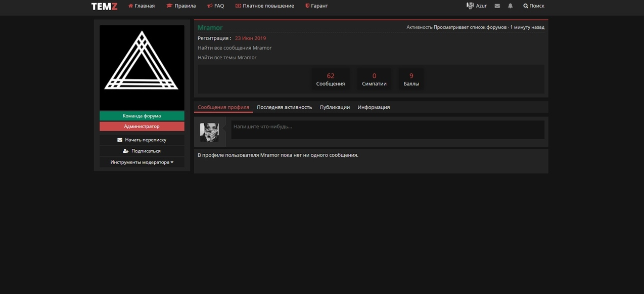Open Платное повышение page
Image resolution: width=644 pixels, height=294 pixels.
click(x=264, y=6)
